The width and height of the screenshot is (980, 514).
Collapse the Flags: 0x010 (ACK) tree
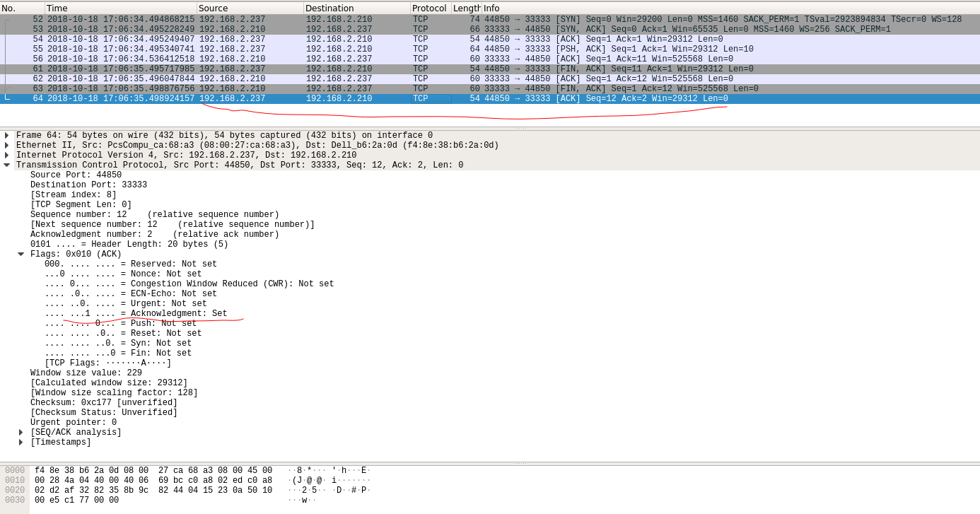click(21, 255)
